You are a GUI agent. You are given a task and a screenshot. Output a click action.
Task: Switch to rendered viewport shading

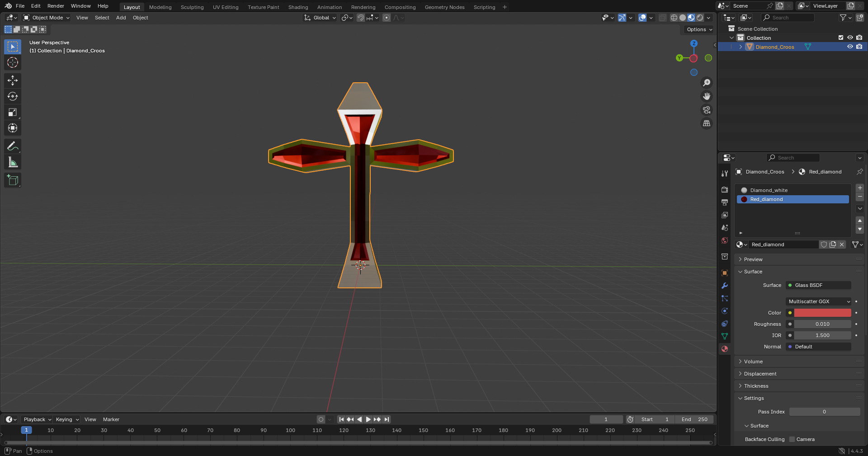pyautogui.click(x=700, y=18)
